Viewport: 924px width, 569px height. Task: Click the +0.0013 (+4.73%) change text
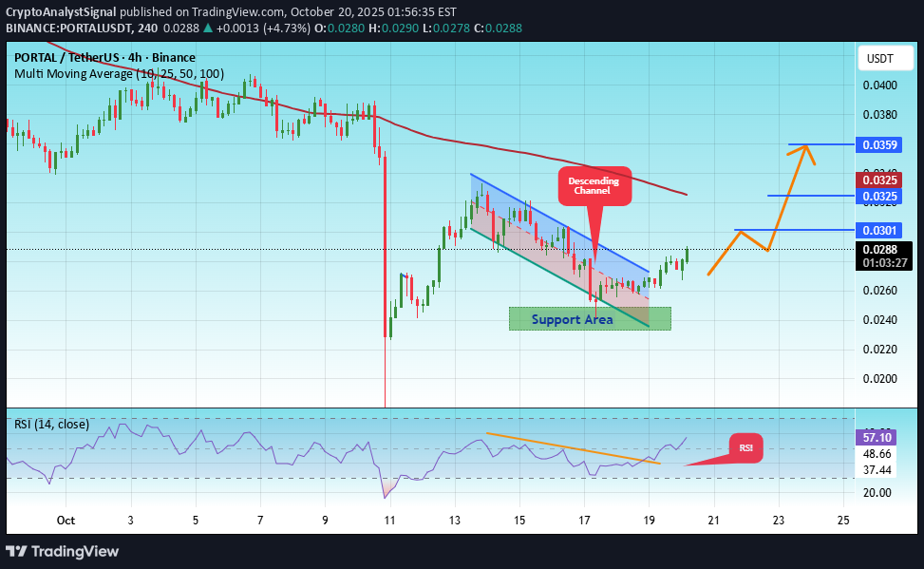click(x=263, y=28)
